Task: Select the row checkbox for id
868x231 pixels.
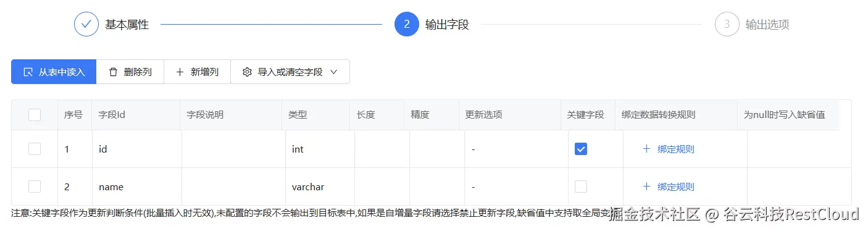Action: click(35, 149)
